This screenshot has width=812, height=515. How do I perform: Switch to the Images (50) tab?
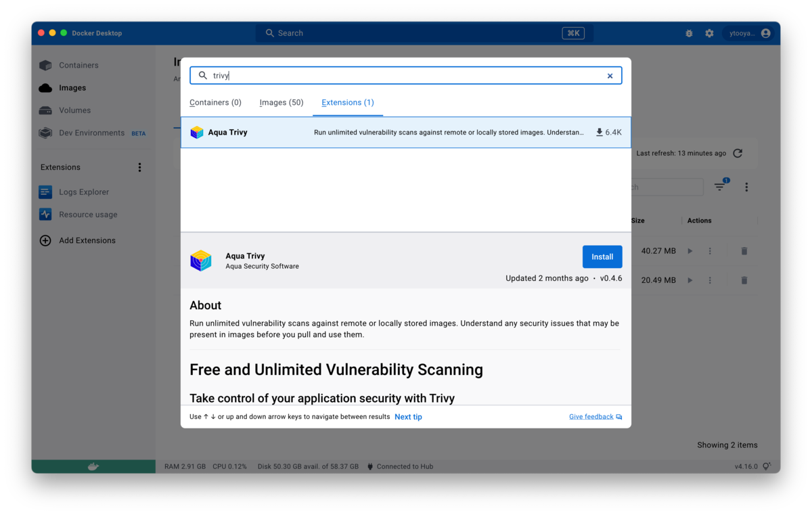(281, 103)
